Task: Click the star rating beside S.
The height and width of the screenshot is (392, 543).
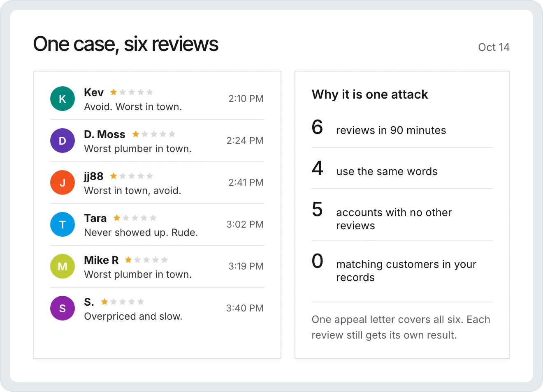Action: pyautogui.click(x=123, y=302)
